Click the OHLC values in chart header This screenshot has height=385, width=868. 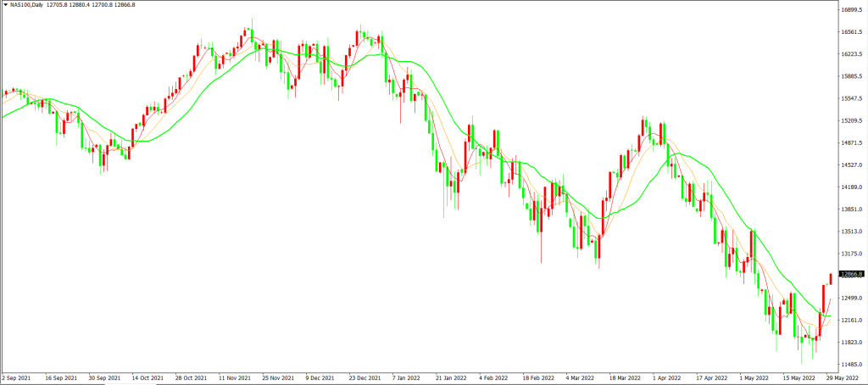click(103, 5)
